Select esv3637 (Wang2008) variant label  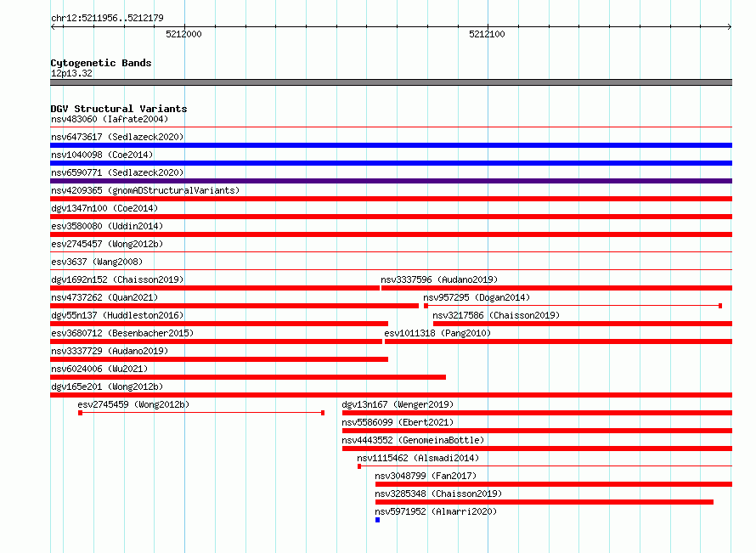coord(97,262)
